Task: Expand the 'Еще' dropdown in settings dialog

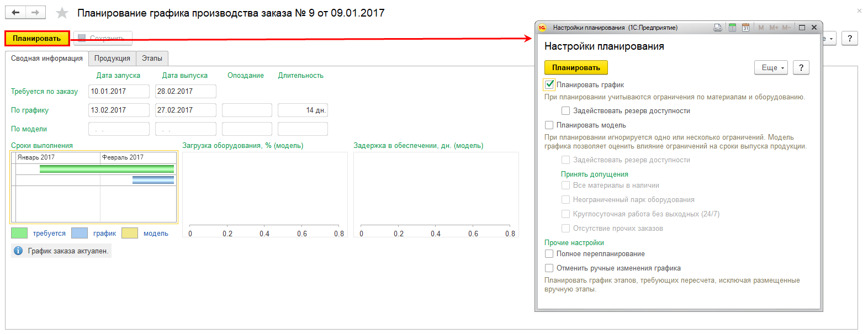Action: pyautogui.click(x=771, y=67)
